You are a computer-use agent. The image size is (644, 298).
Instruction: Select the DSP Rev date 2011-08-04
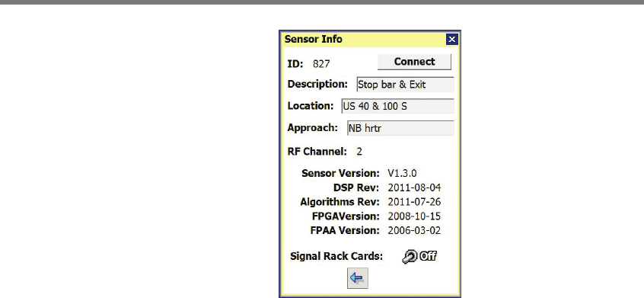414,187
